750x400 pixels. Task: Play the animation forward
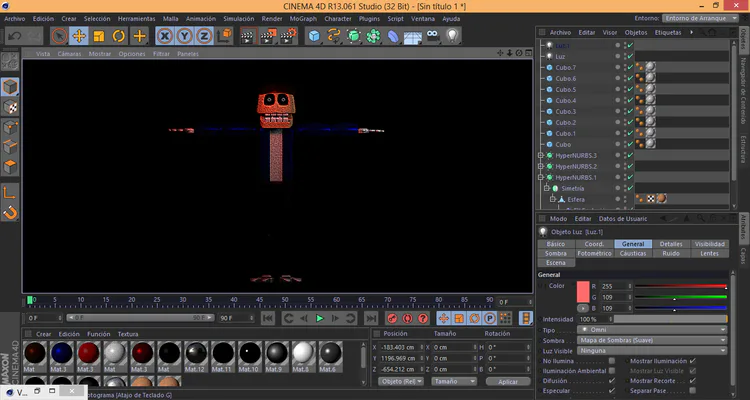click(x=320, y=318)
